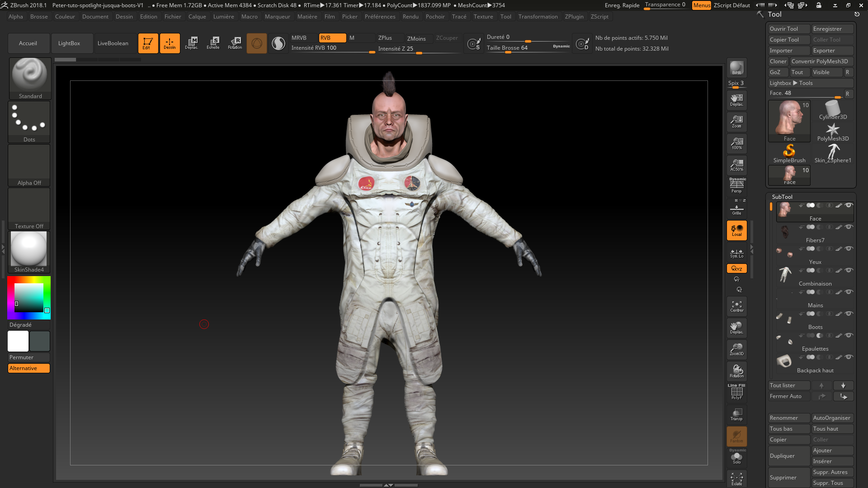Click the Rotation tool in top toolbar
This screenshot has height=488, width=868.
(x=235, y=43)
